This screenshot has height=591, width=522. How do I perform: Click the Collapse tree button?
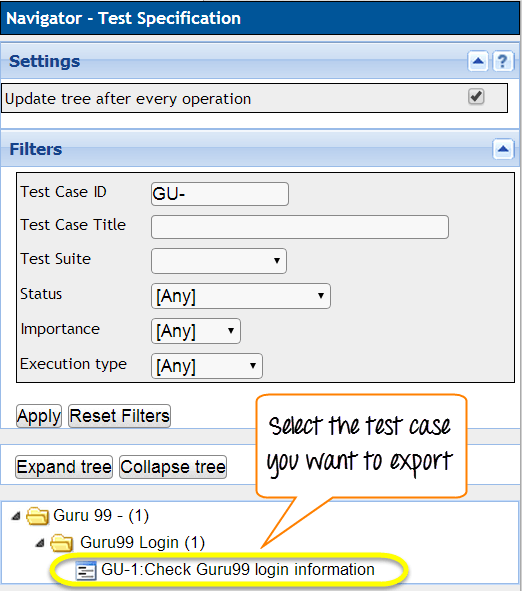point(173,467)
